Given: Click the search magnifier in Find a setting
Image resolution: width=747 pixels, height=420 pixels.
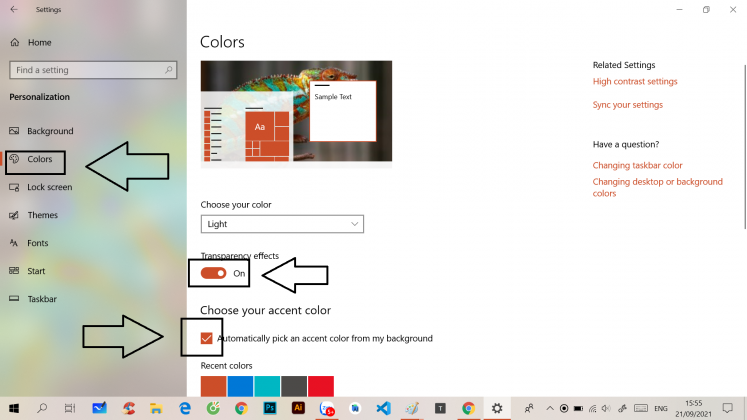Looking at the screenshot, I should [x=170, y=71].
